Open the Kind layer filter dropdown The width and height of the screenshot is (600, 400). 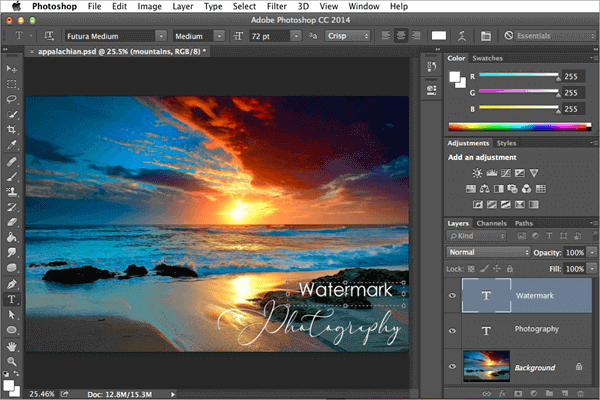coord(476,236)
